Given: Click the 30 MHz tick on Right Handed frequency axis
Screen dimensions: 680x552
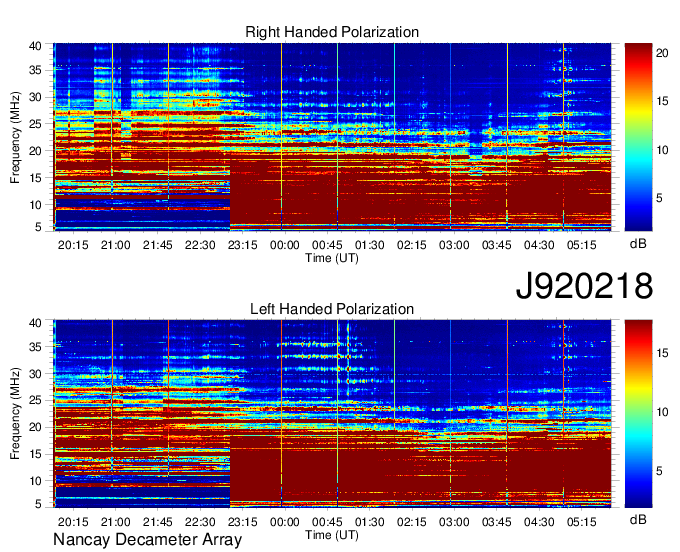Looking at the screenshot, I should click(x=35, y=97).
